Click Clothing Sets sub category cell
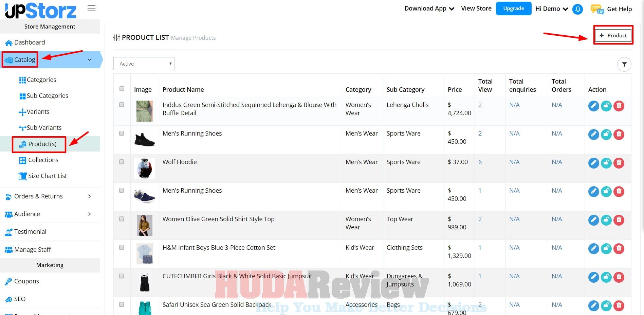This screenshot has width=644, height=315. click(404, 248)
